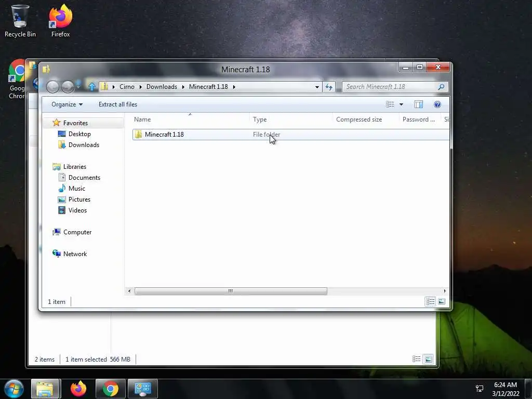This screenshot has width=532, height=399.
Task: Select the Minecraft 1.18 breadcrumb segment
Action: 208,87
